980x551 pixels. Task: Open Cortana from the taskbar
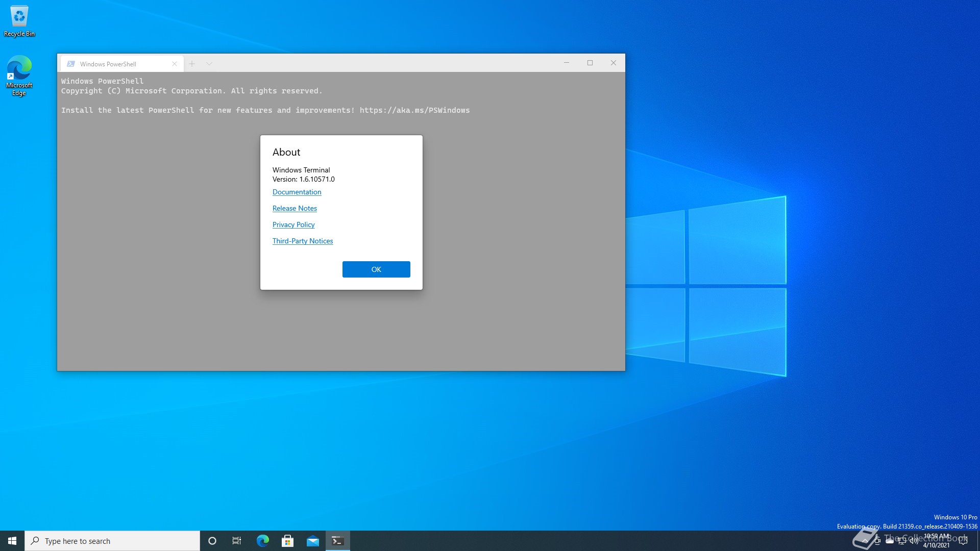coord(212,541)
